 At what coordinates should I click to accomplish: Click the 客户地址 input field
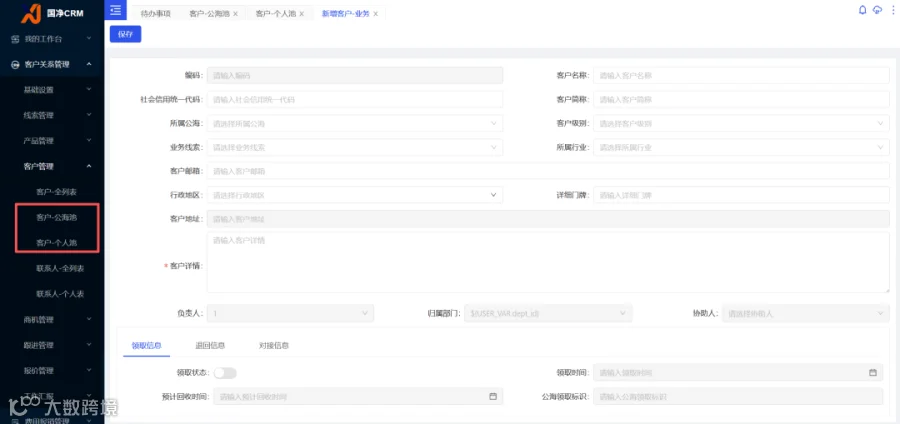point(548,219)
